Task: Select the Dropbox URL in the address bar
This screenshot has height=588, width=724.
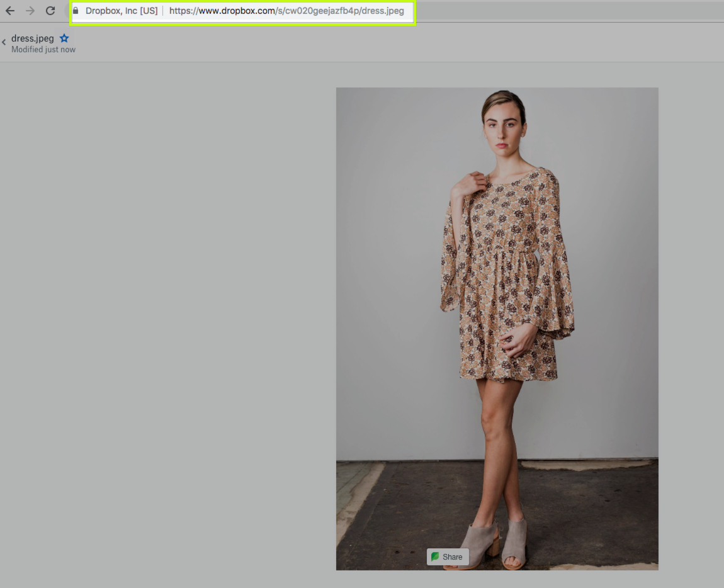Action: tap(286, 11)
